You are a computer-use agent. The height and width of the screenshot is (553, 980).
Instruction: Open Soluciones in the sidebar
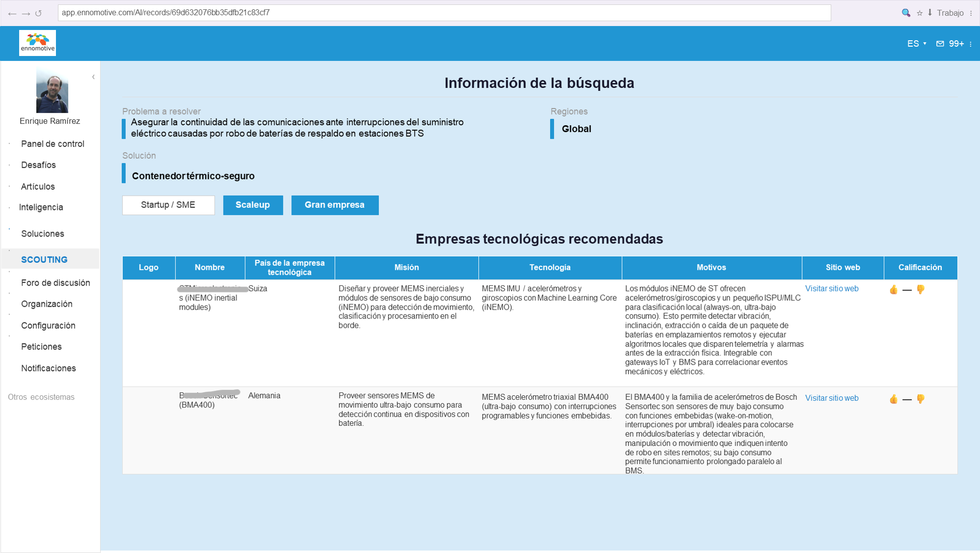42,234
